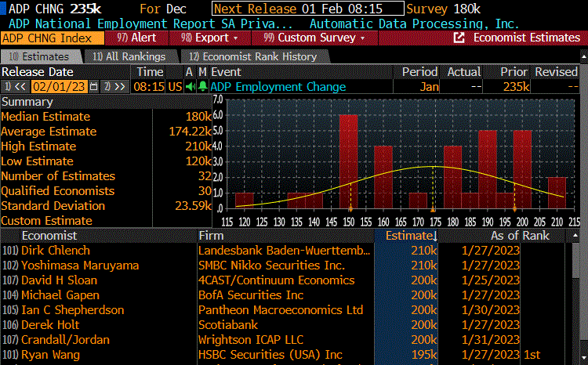Click the economist table scroll-down arrow
This screenshot has width=588, height=365.
tap(584, 357)
